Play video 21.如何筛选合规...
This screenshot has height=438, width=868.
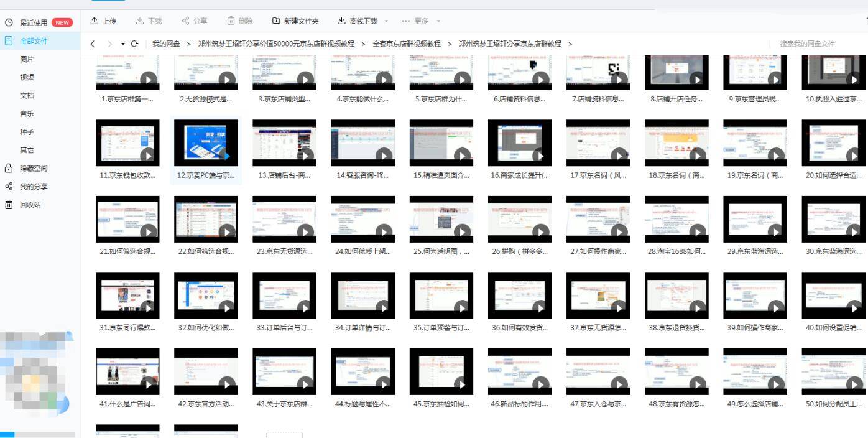[x=149, y=231]
